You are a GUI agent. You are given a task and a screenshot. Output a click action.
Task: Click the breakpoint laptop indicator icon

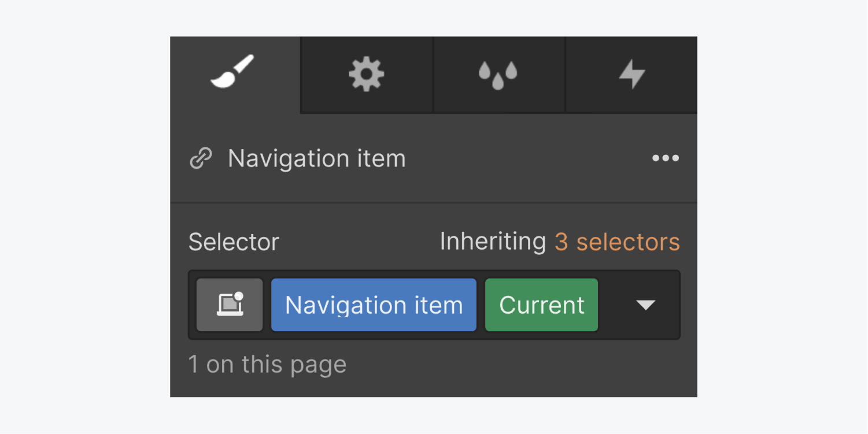point(229,305)
